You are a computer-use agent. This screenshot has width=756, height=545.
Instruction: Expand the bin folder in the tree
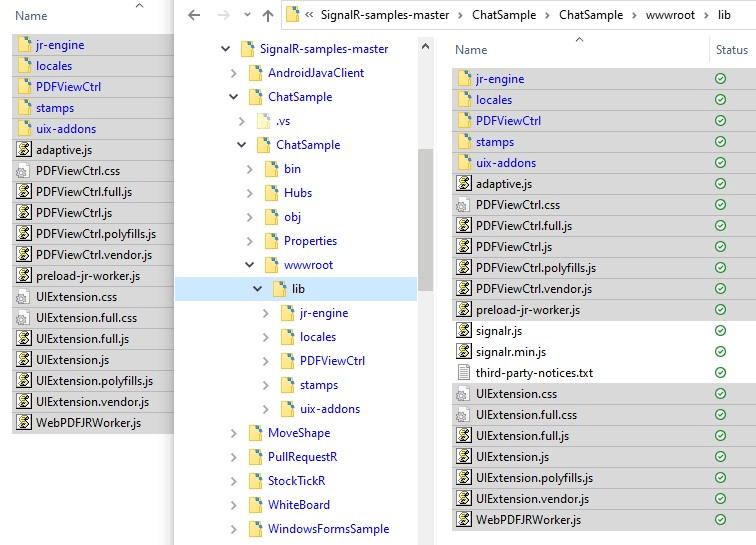(x=249, y=169)
